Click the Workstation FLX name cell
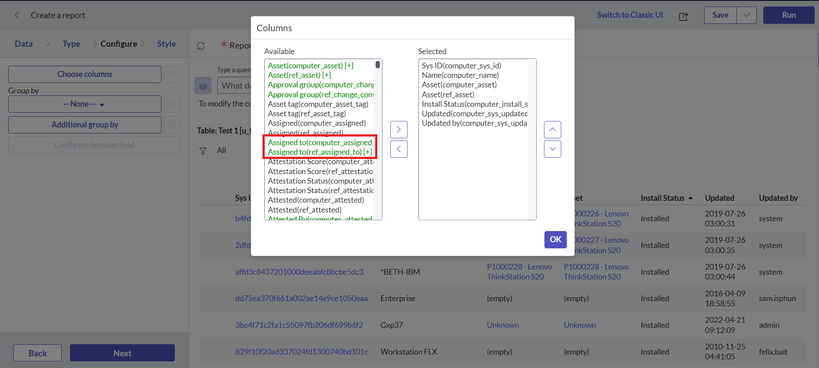Image resolution: width=819 pixels, height=368 pixels. coord(409,352)
